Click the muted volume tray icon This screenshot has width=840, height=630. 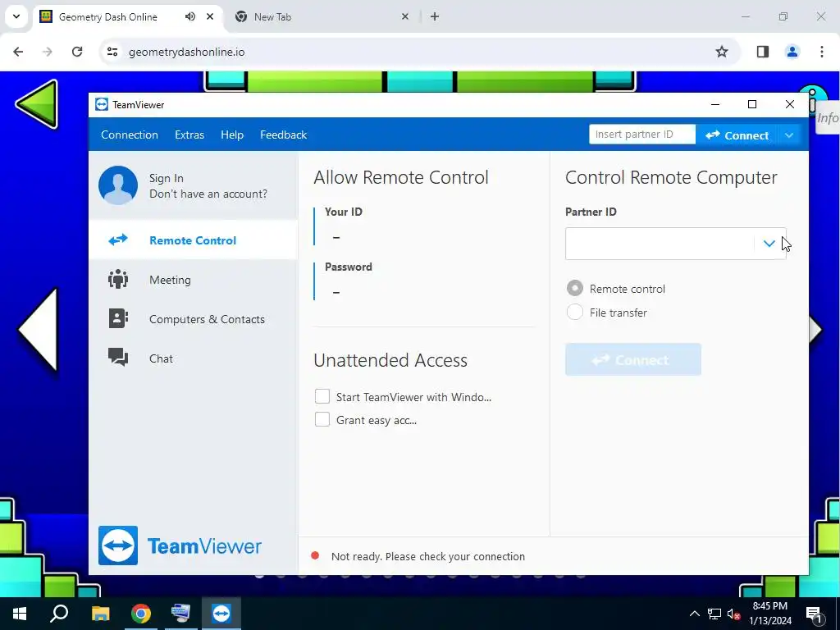click(734, 614)
